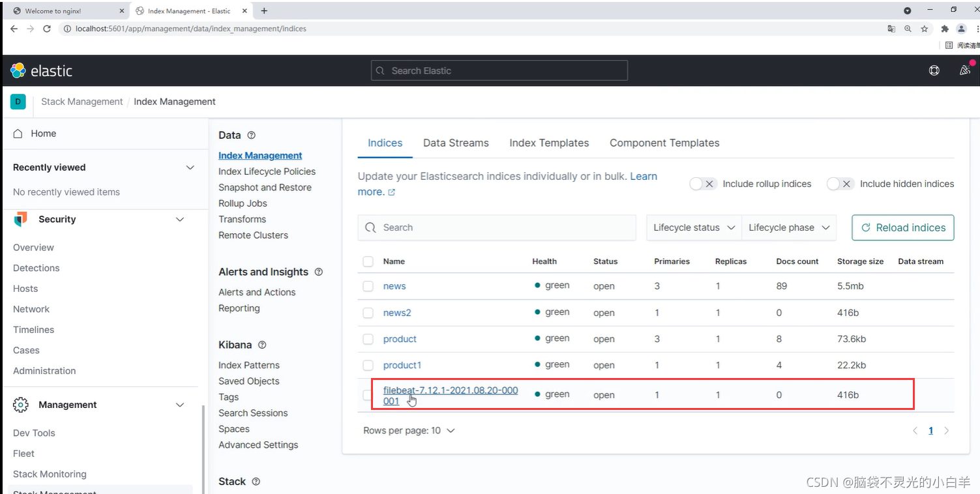Collapse the Recently viewed section
980x494 pixels.
click(190, 167)
